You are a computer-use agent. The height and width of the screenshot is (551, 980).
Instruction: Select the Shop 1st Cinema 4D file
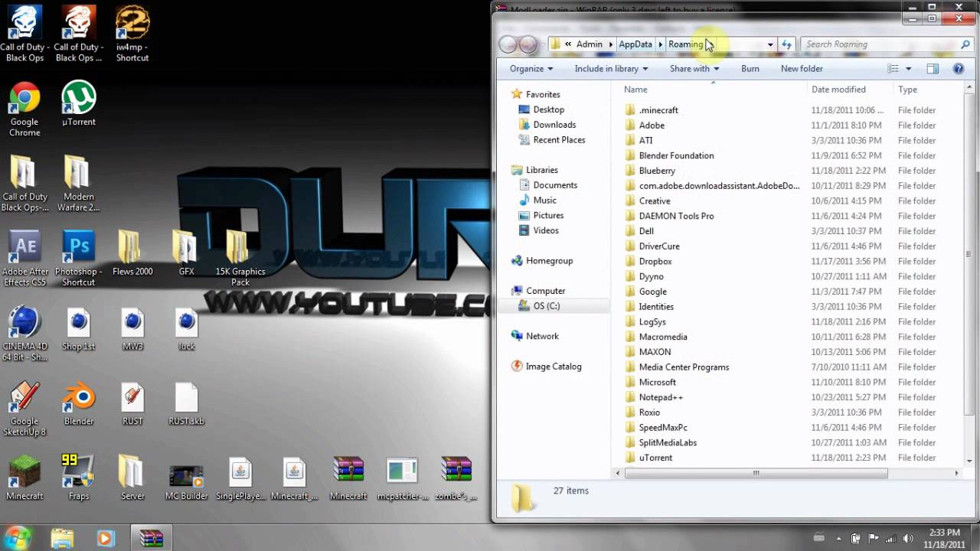tap(78, 329)
